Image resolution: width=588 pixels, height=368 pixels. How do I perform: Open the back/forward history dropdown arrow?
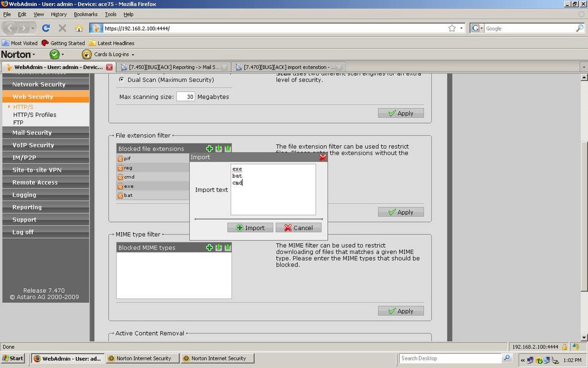tap(33, 29)
